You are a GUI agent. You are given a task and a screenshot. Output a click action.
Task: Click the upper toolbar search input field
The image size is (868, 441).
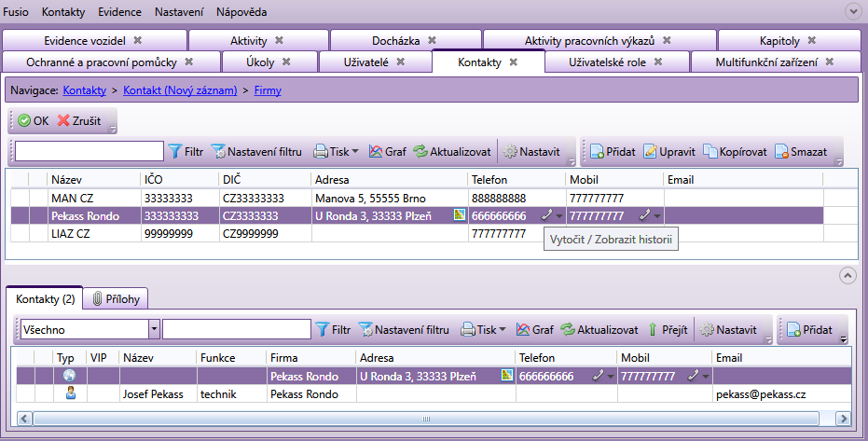pyautogui.click(x=90, y=151)
